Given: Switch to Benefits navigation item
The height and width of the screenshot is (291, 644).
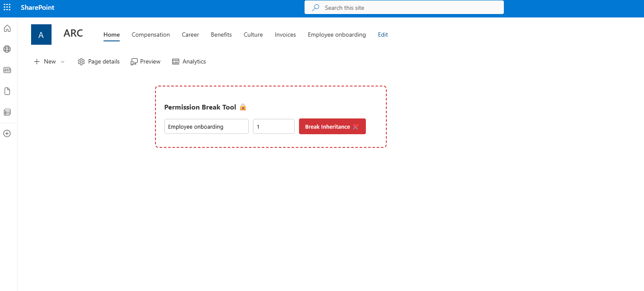Looking at the screenshot, I should click(x=221, y=35).
